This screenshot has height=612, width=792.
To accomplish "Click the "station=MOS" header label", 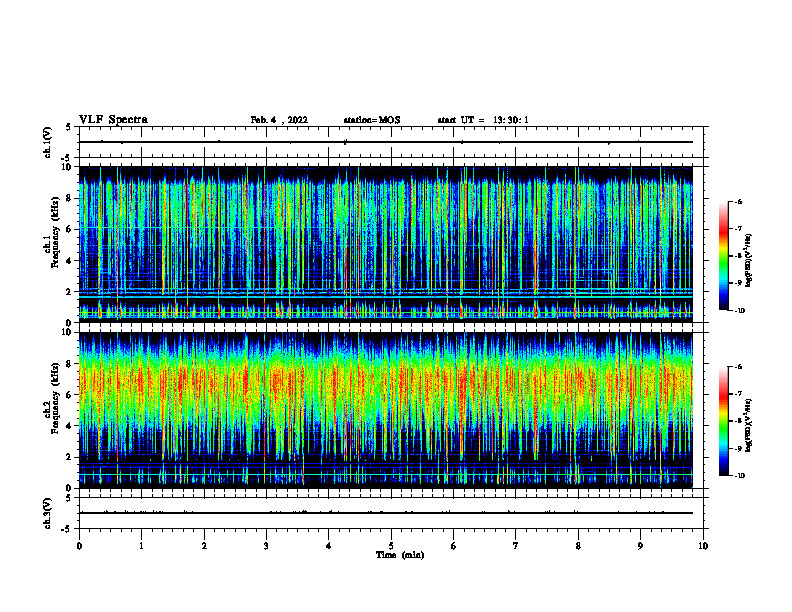I will point(372,120).
